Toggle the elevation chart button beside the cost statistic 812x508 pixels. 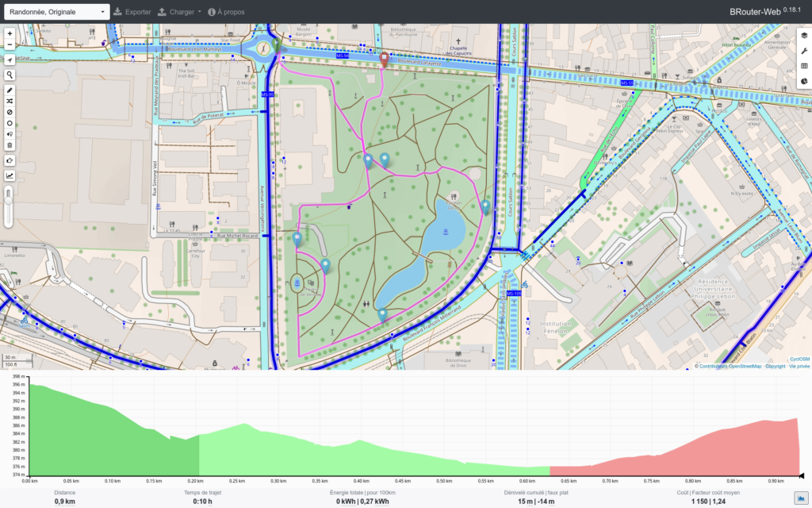[801, 499]
